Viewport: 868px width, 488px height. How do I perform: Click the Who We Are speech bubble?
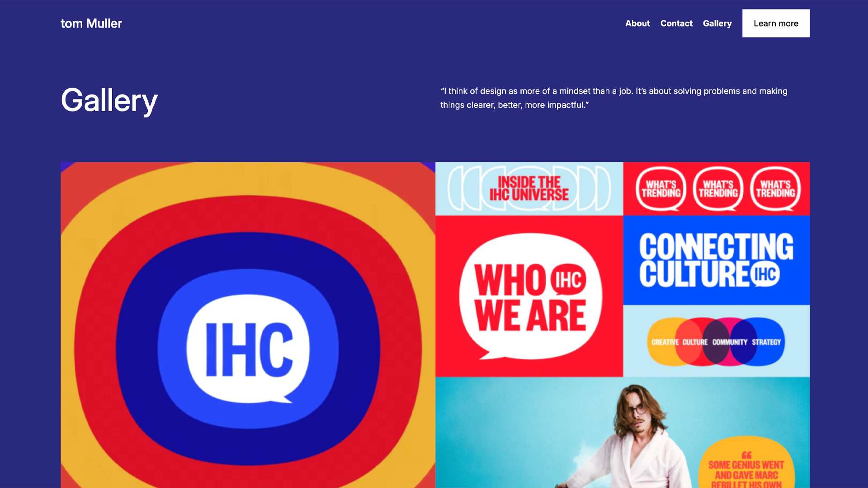[x=530, y=296]
